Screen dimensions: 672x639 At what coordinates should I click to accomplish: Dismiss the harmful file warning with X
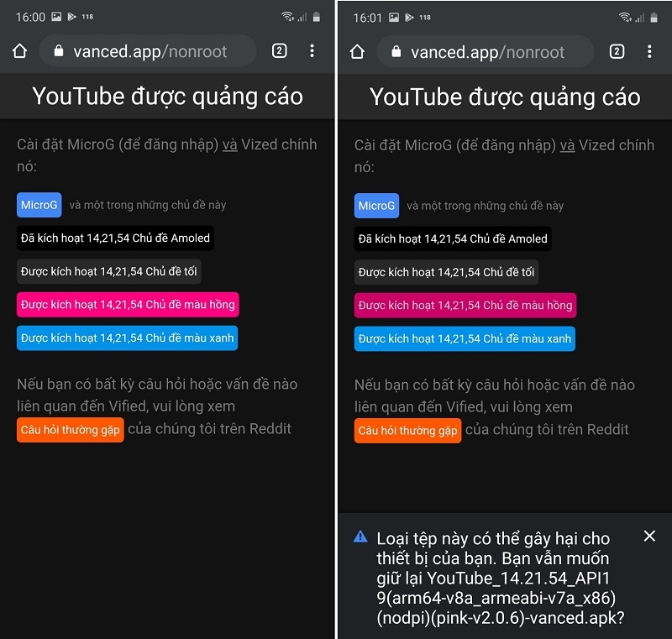649,536
